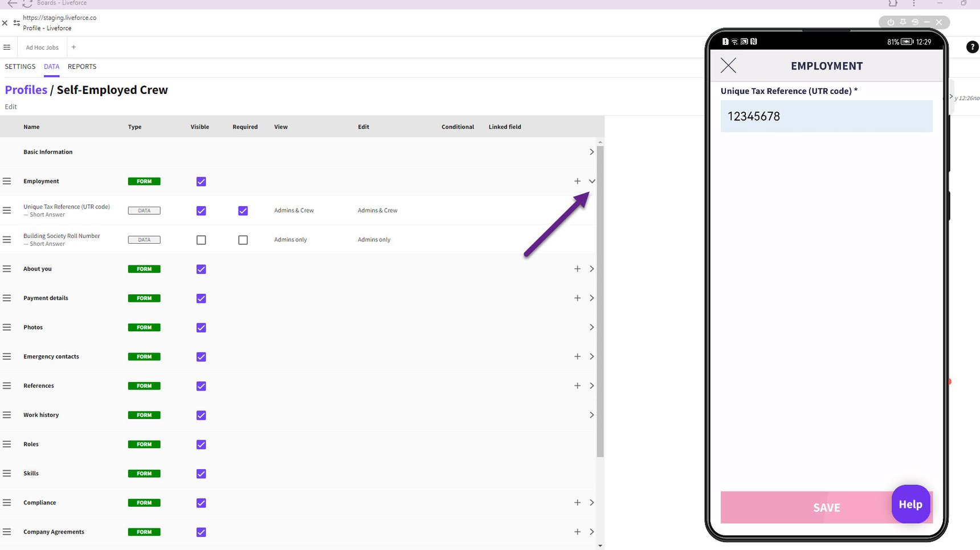Image resolution: width=980 pixels, height=550 pixels.
Task: Uncheck Required for Unique Tax Reference
Action: tap(243, 211)
